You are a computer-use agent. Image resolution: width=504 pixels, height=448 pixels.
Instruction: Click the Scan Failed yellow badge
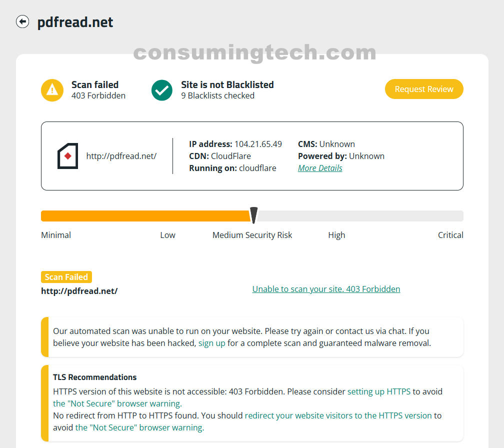(66, 277)
